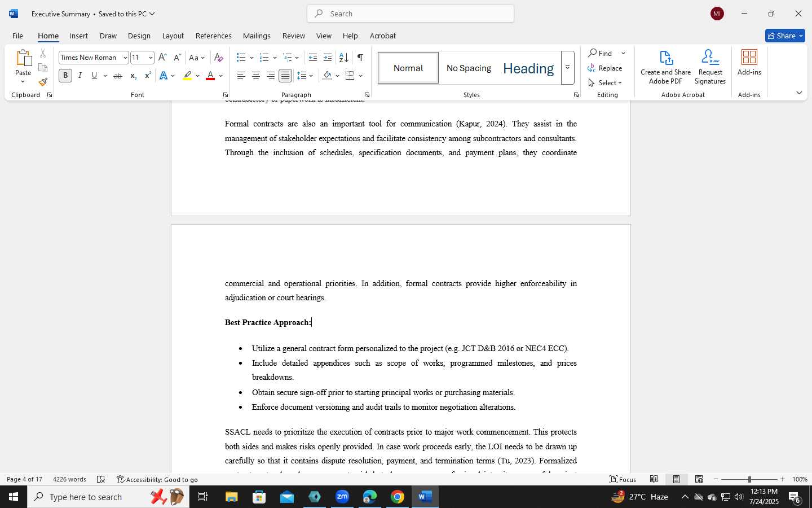Open the File menu
This screenshot has width=812, height=508.
click(17, 36)
